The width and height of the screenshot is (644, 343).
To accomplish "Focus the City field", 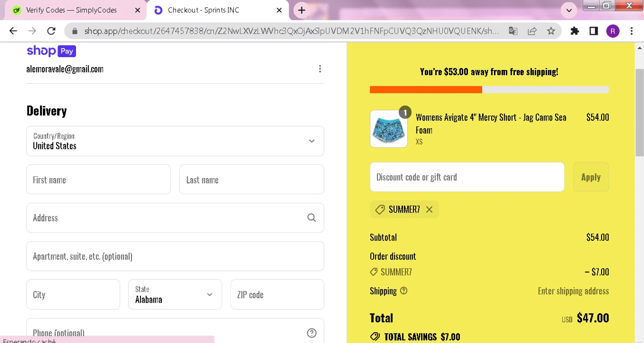I will click(x=73, y=294).
